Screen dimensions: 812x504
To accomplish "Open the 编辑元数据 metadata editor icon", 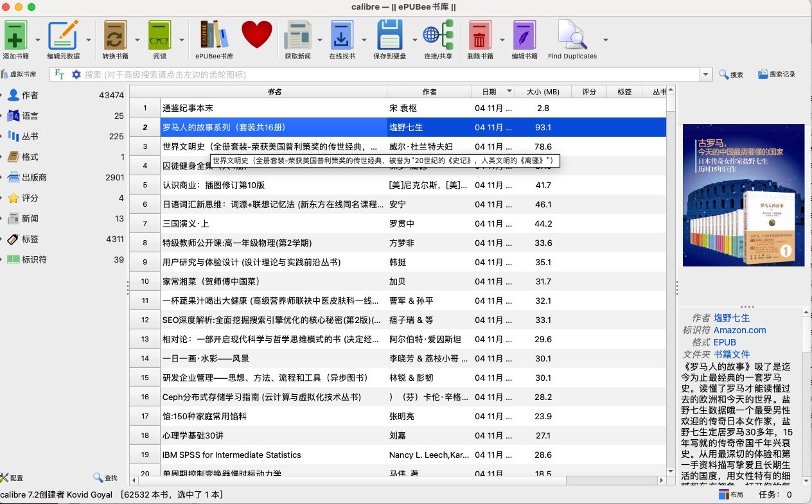I will click(x=63, y=35).
